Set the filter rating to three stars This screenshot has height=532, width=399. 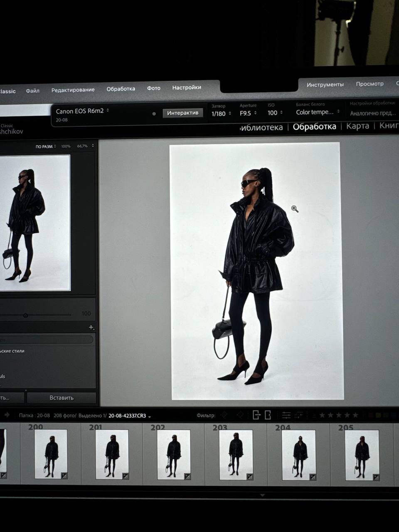tap(339, 415)
